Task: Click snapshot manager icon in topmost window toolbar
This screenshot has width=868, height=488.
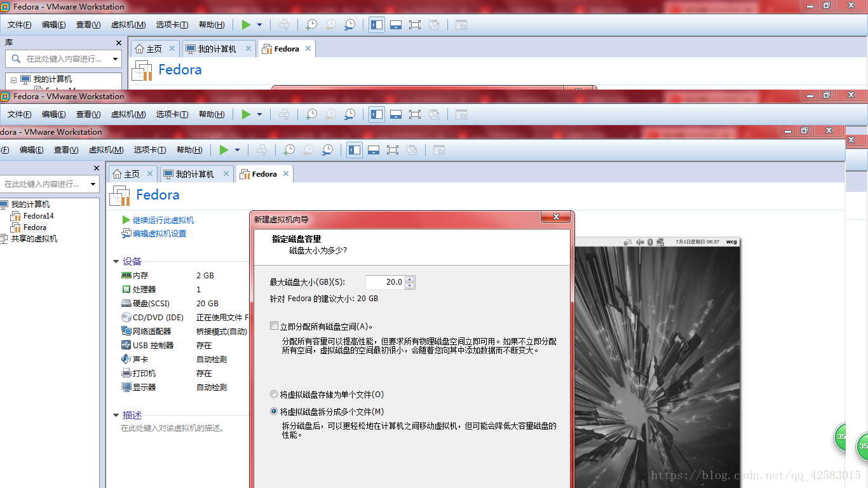Action: point(349,25)
